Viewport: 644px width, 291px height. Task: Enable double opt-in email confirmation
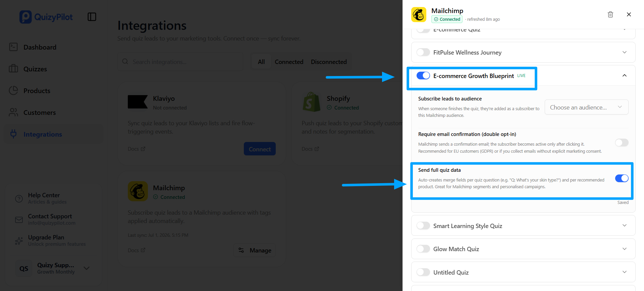[x=622, y=143]
